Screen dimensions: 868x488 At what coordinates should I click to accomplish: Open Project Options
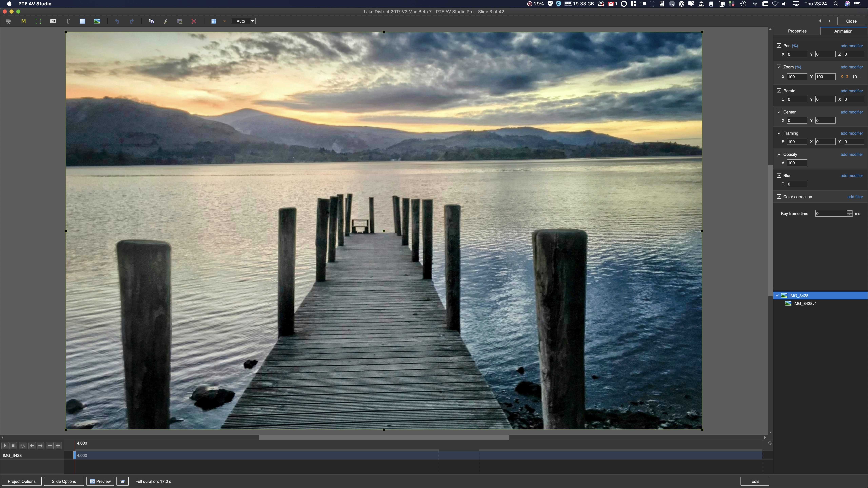(x=22, y=481)
